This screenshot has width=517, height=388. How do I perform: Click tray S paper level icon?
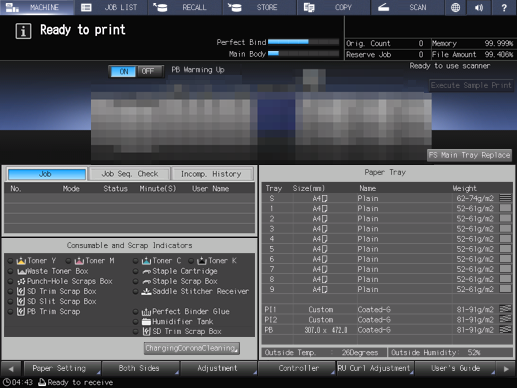(505, 198)
